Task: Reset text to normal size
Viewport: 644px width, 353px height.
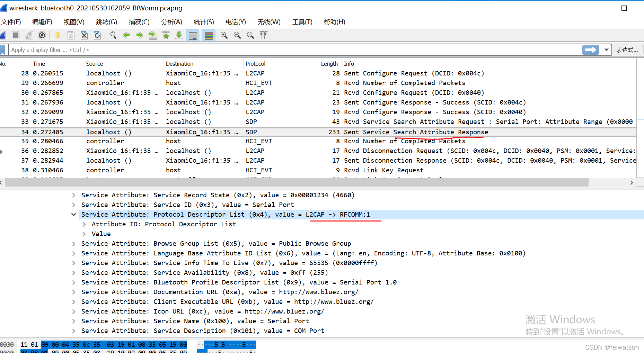Action: (x=250, y=35)
